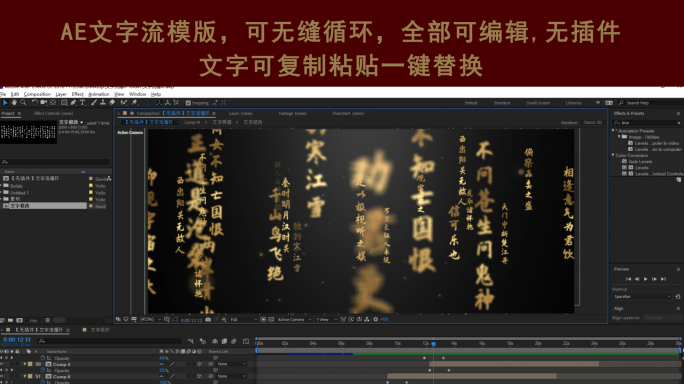The width and height of the screenshot is (684, 384).
Task: Switch to Effect Controls tab
Action: click(x=53, y=113)
